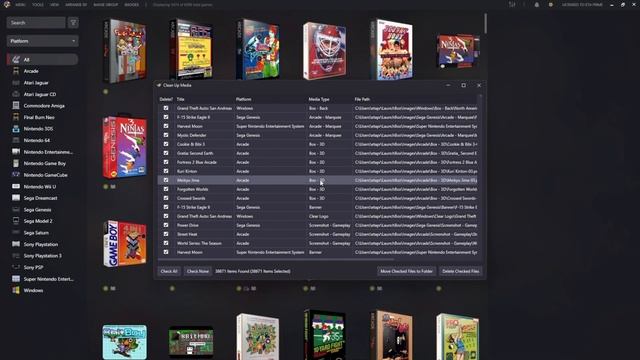Select the Game Boy box art thumbnail

(125, 244)
